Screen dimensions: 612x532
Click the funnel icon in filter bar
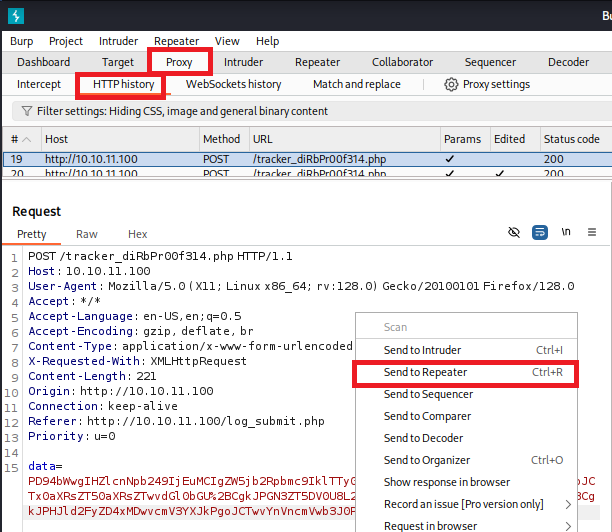pos(24,111)
